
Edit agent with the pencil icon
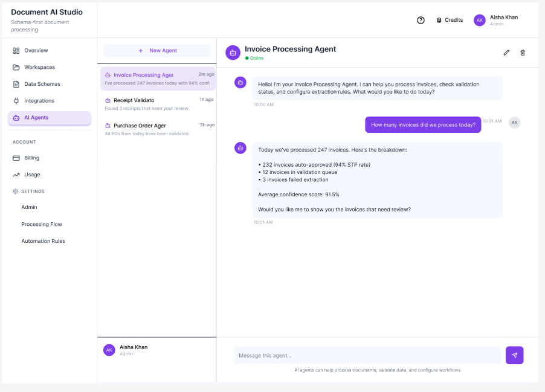506,53
